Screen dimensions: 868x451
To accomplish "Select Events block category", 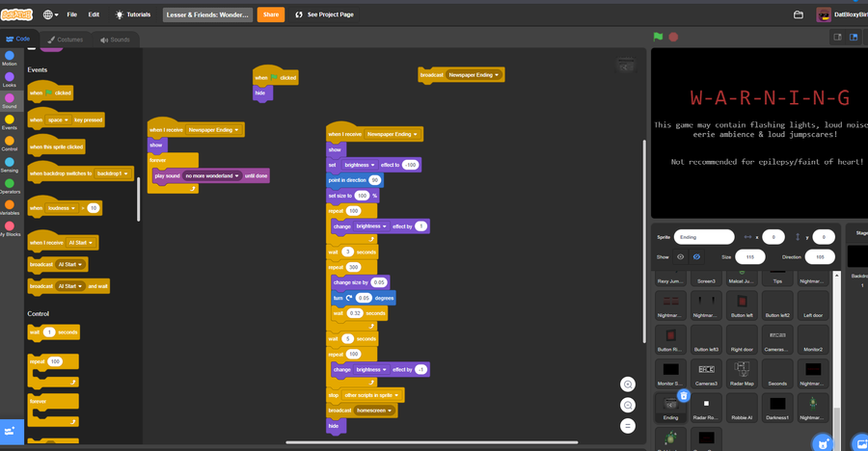I will (10, 122).
